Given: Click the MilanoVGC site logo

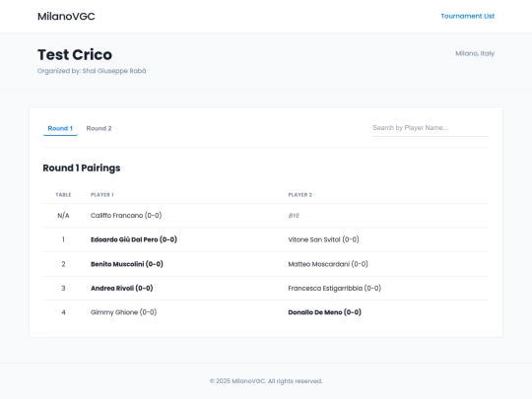Looking at the screenshot, I should [x=66, y=17].
